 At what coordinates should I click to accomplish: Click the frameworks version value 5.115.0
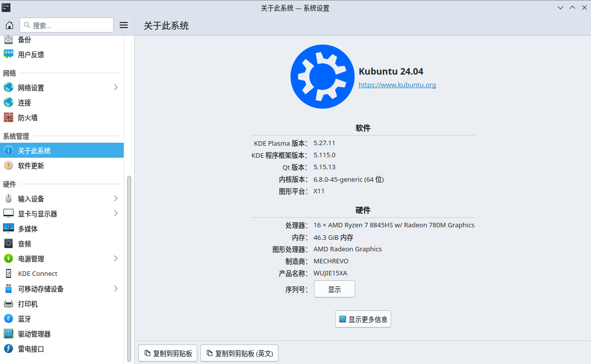pyautogui.click(x=325, y=155)
